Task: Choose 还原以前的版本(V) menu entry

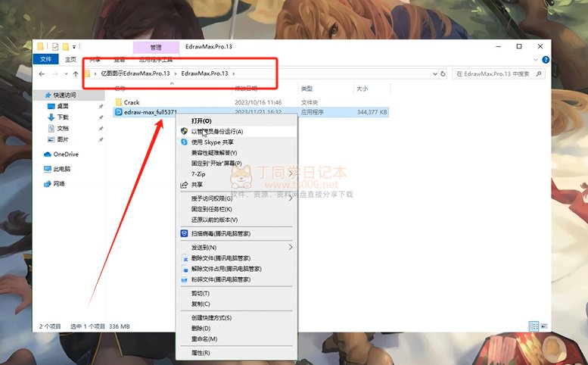Action: tap(237, 220)
